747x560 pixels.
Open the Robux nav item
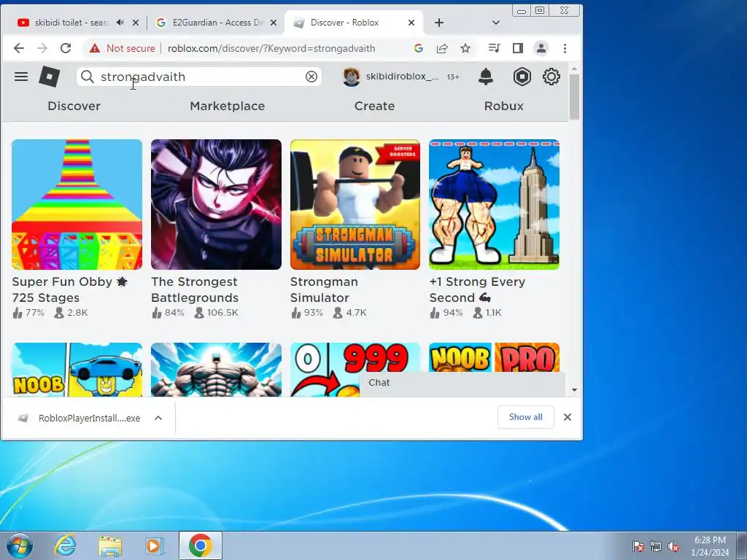(503, 106)
